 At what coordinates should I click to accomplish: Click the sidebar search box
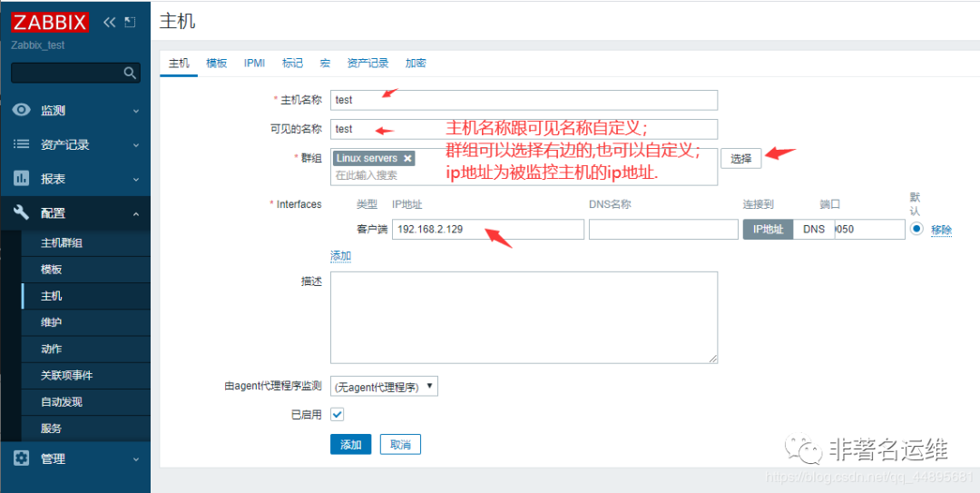click(75, 74)
